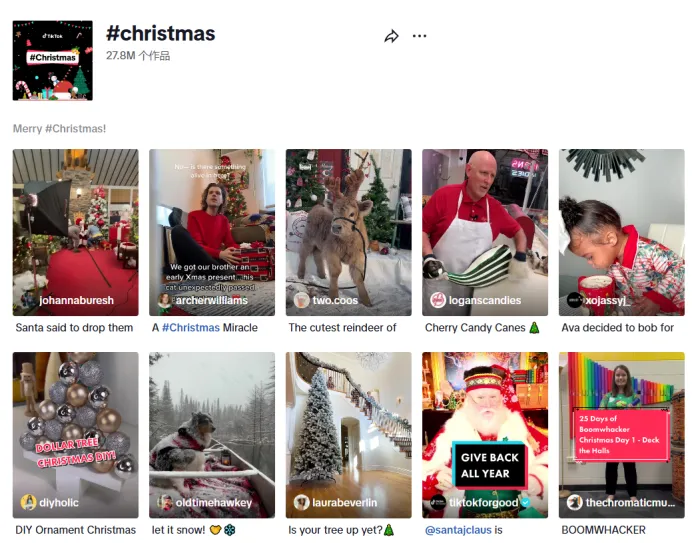
Task: Click two.coos profile avatar
Action: 301,300
